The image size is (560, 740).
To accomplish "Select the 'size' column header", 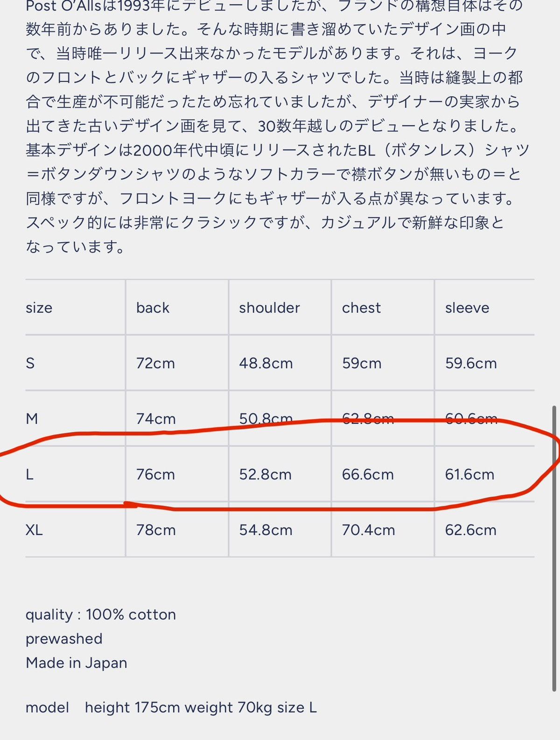I will [39, 308].
